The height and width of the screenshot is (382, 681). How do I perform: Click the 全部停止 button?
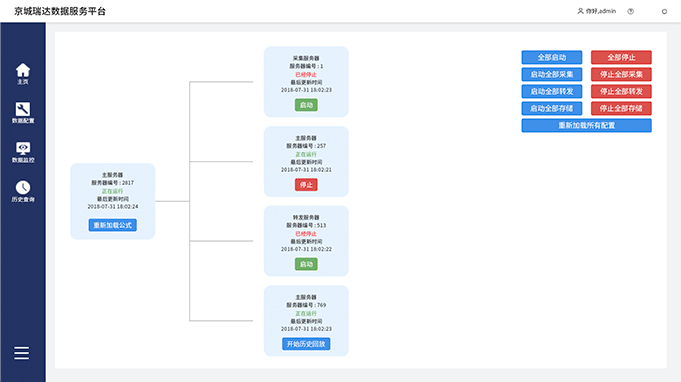(x=621, y=57)
